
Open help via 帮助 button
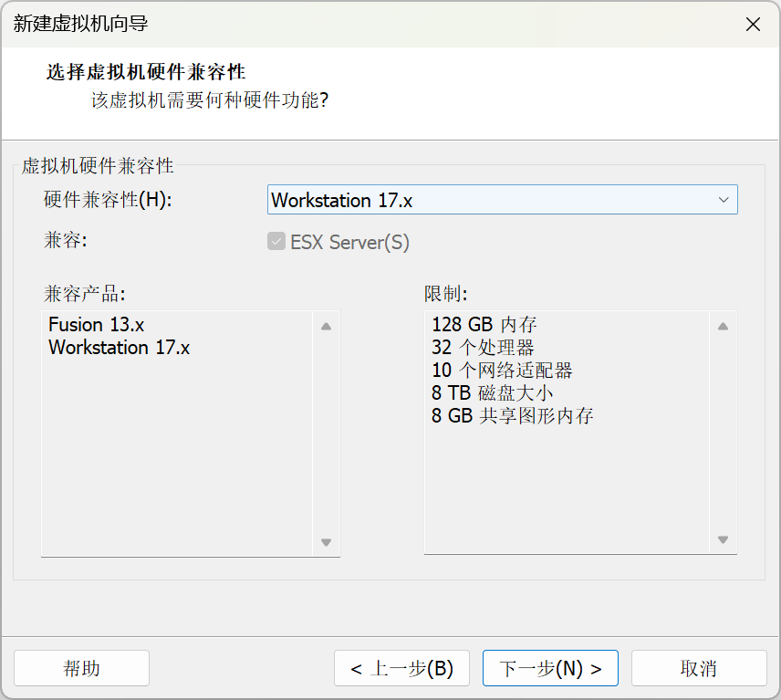pyautogui.click(x=81, y=668)
